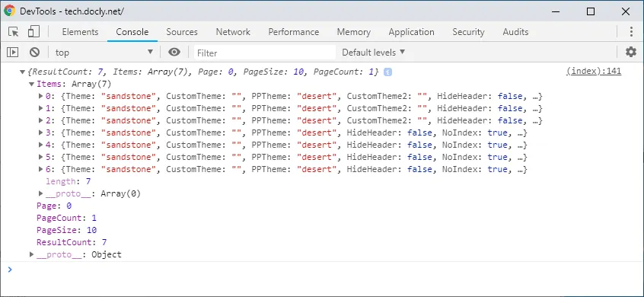Collapse the ResultCount object root arrow
Viewport: 644px width, 297px height.
[x=22, y=72]
